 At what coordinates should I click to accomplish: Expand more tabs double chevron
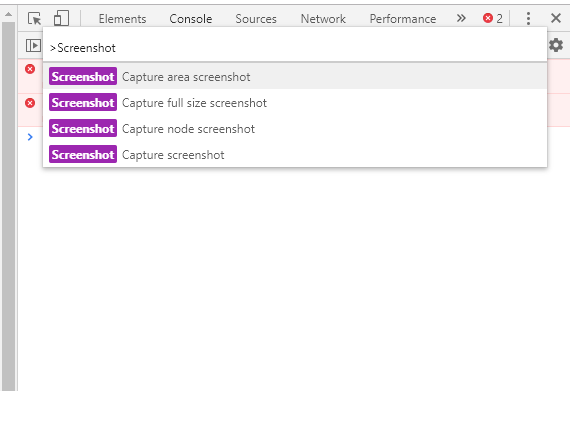[461, 18]
